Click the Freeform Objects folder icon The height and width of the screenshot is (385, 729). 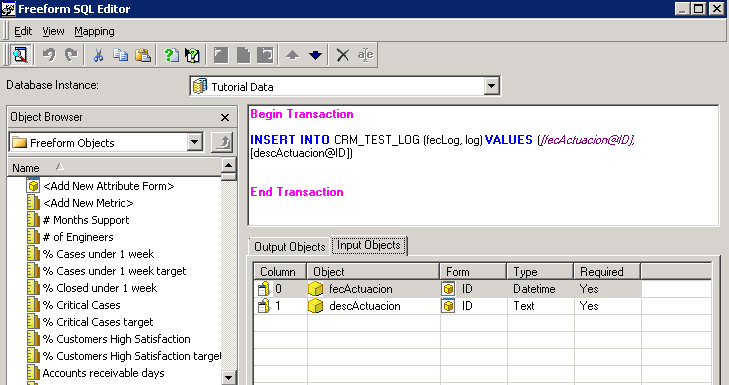click(20, 142)
